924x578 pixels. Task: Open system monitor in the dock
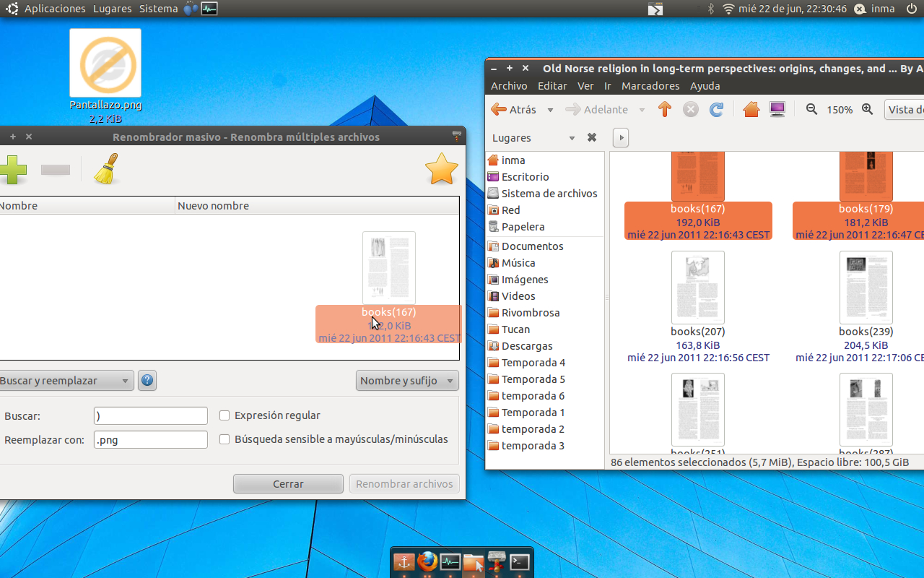[450, 561]
